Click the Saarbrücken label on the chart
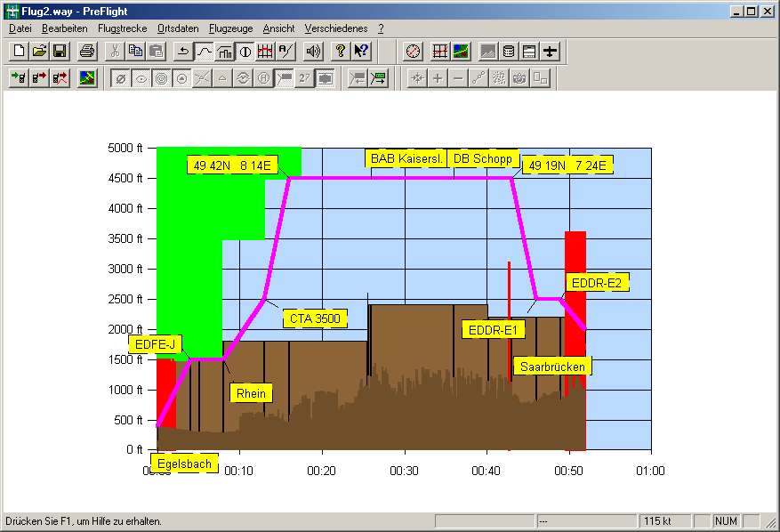This screenshot has height=532, width=780. point(552,366)
